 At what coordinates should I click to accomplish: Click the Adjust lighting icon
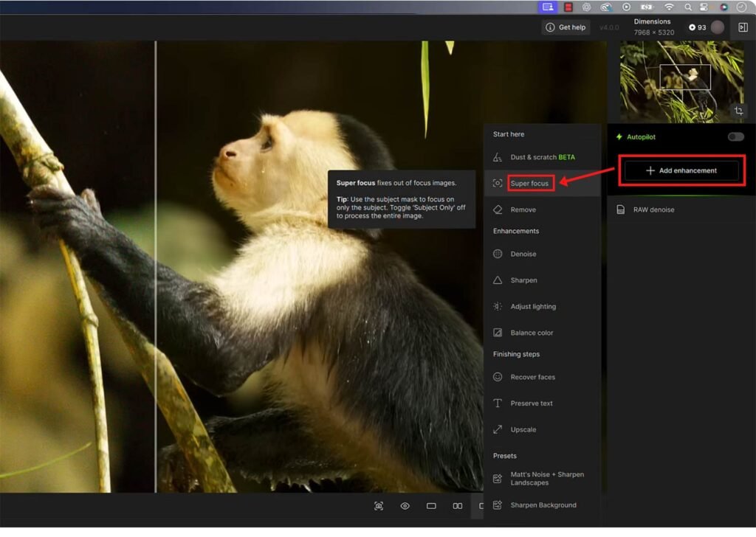coord(498,306)
